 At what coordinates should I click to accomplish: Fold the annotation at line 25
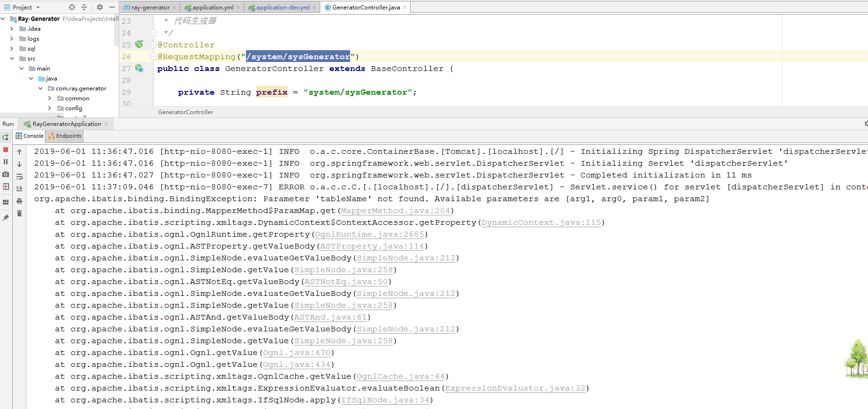tap(153, 44)
